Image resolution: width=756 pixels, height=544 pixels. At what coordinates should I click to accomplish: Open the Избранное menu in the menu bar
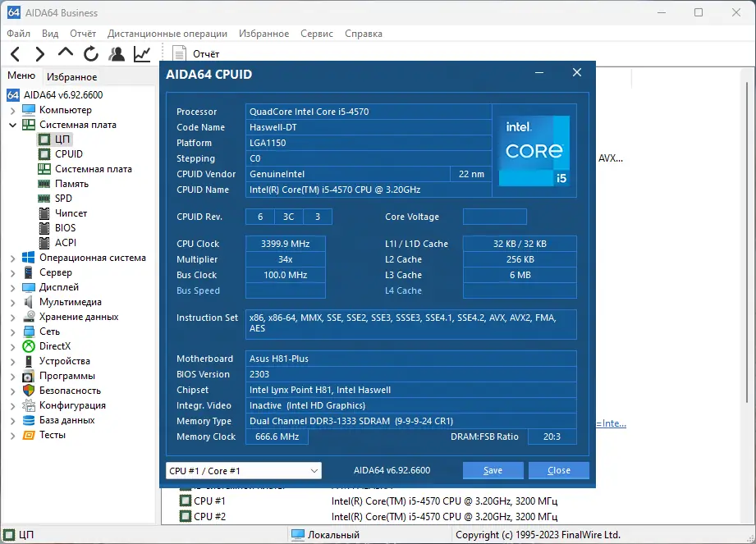coord(263,34)
